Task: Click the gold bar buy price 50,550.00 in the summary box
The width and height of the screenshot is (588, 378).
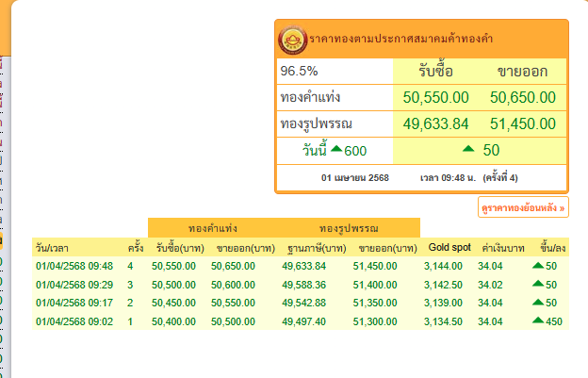Action: click(x=435, y=97)
